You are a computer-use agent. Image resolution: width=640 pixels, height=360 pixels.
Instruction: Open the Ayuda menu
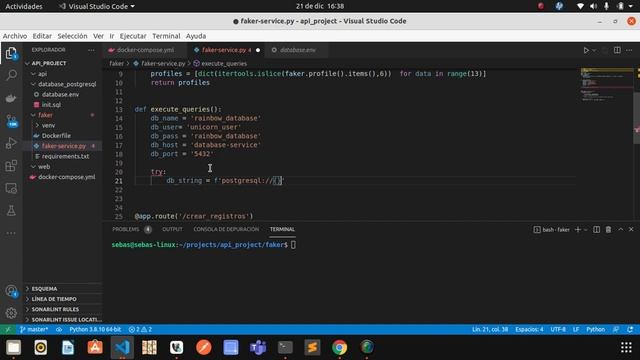point(196,36)
